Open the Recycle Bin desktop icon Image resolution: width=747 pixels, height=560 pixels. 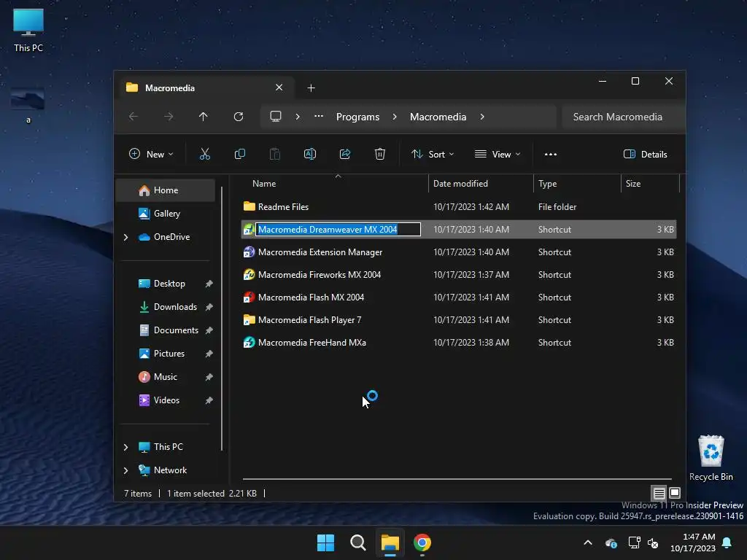711,457
